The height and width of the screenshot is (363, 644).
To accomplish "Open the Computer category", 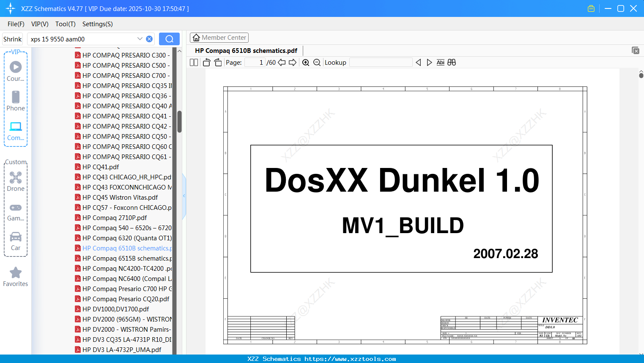I will pos(16,131).
